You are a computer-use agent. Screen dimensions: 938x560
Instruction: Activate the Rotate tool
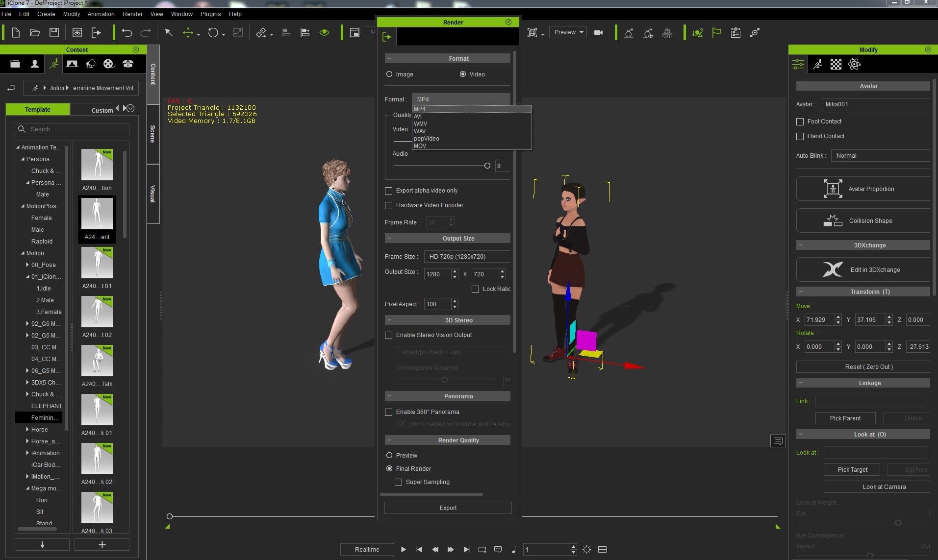tap(213, 33)
